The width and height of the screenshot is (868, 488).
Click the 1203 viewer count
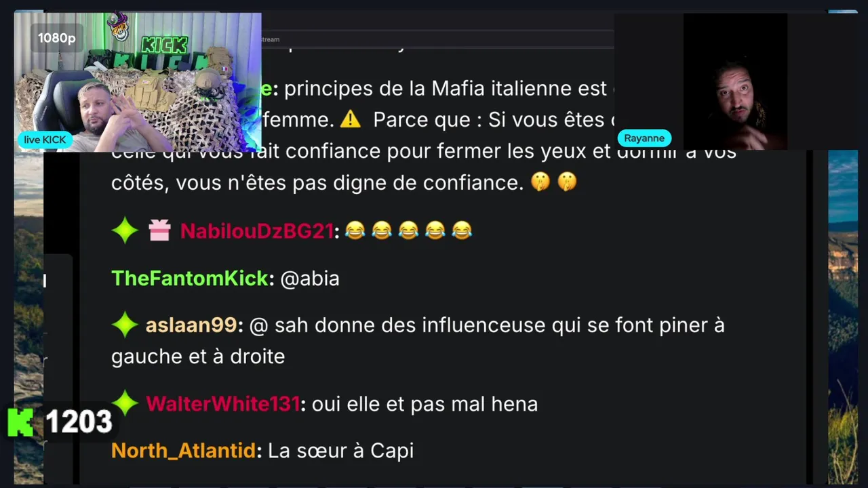pos(79,422)
